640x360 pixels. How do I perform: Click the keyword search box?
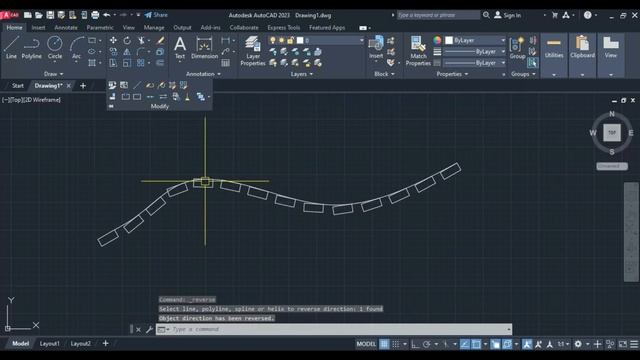[x=438, y=15]
